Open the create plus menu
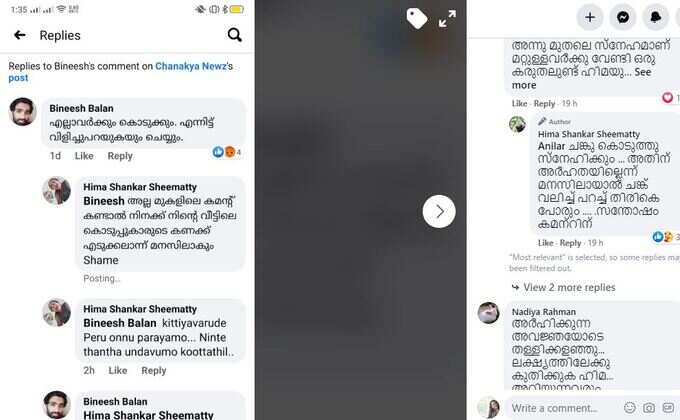 [x=590, y=17]
